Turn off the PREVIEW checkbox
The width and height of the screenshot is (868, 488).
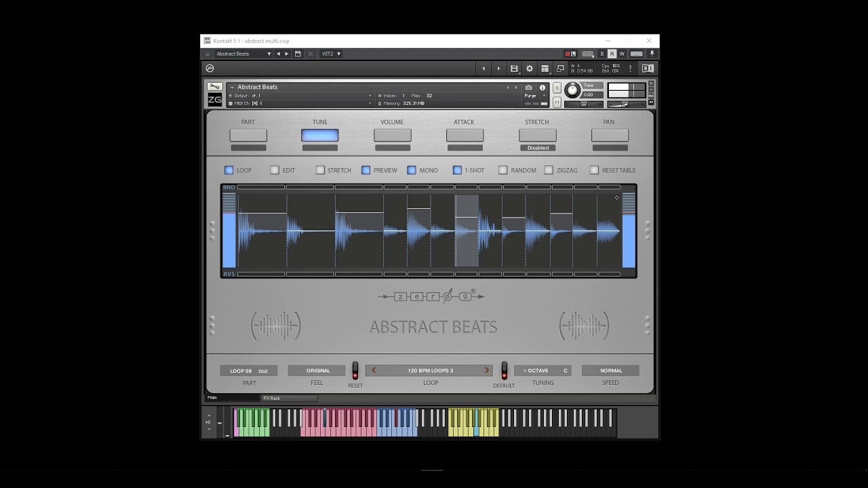click(366, 170)
